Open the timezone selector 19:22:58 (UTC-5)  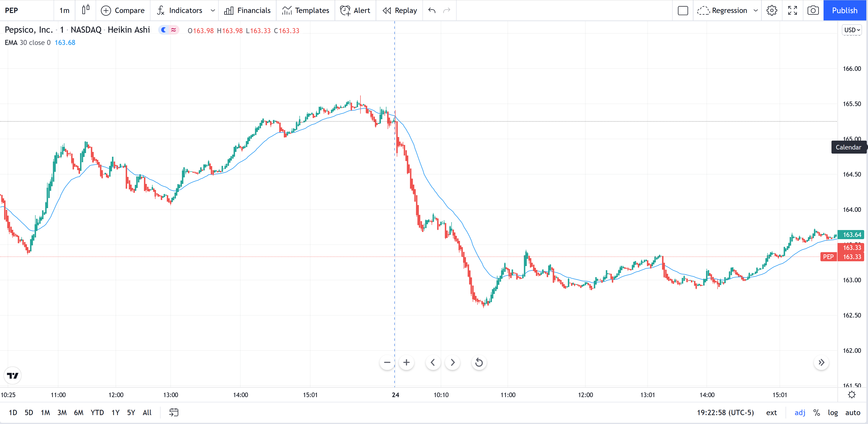[725, 412]
